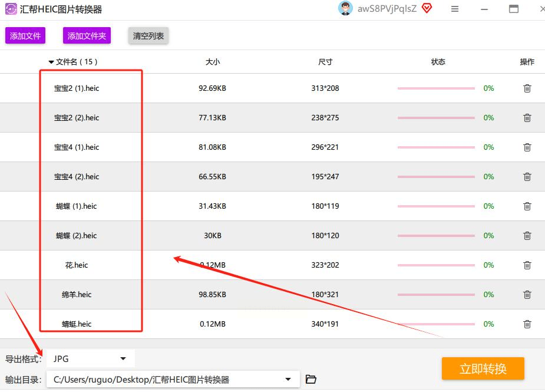Toggle the 文件名 sort arrow
This screenshot has height=392, width=545.
[51, 62]
